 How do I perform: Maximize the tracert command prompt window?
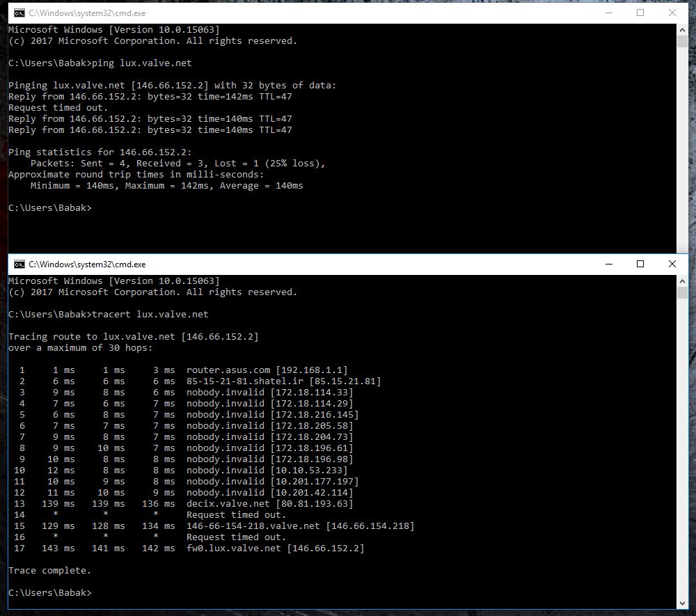[640, 264]
